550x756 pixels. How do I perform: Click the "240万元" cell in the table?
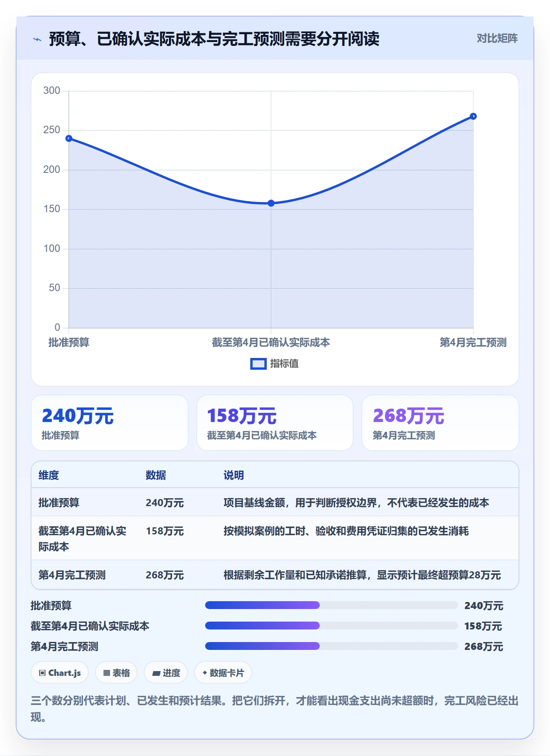click(165, 503)
